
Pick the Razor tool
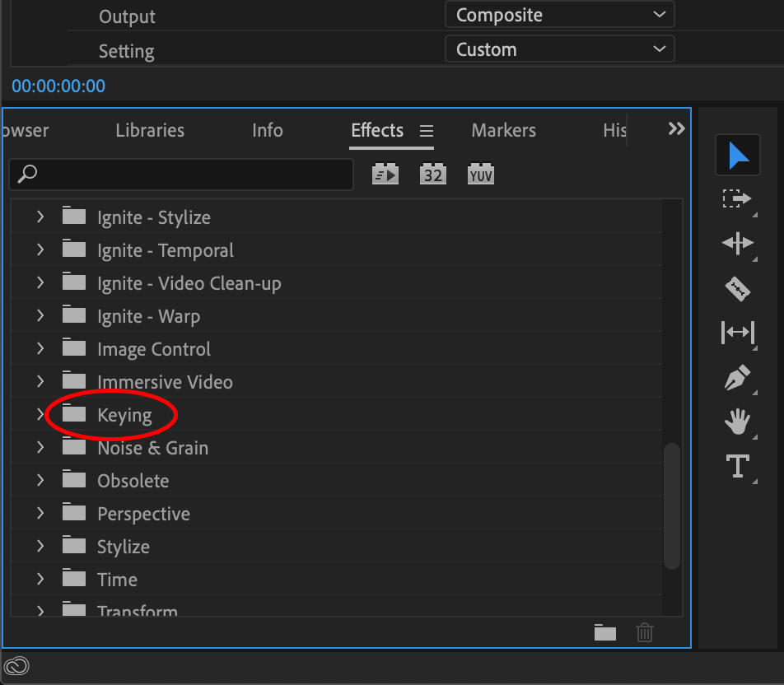pos(737,288)
